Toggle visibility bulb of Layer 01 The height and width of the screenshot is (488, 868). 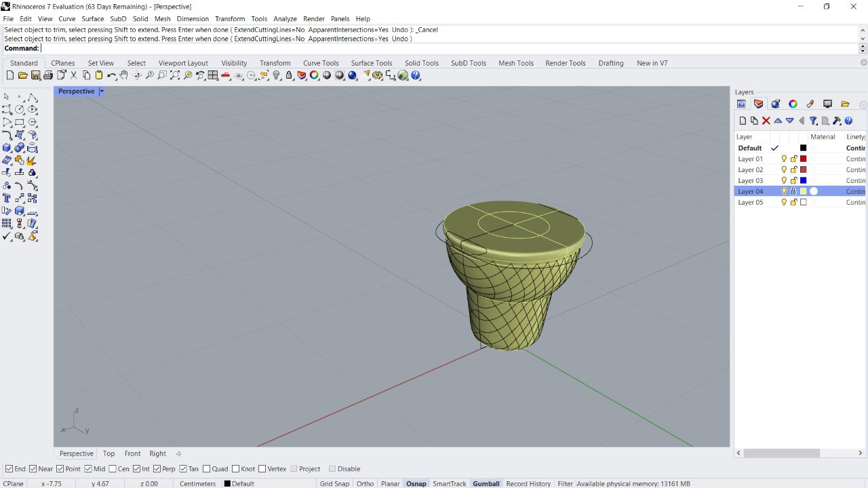(784, 159)
